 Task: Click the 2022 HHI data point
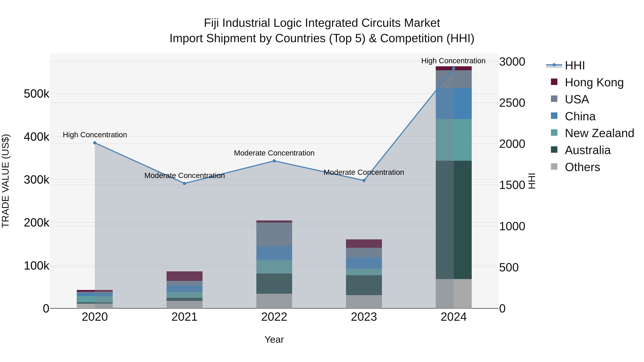click(274, 161)
